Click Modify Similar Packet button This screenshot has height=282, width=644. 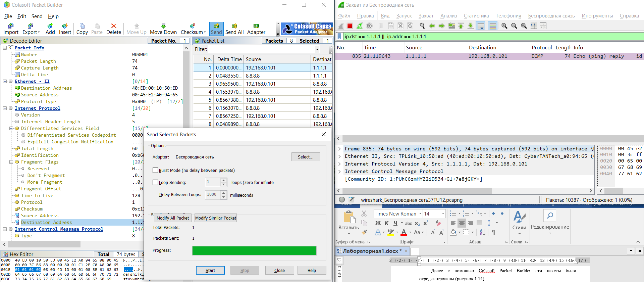click(216, 218)
